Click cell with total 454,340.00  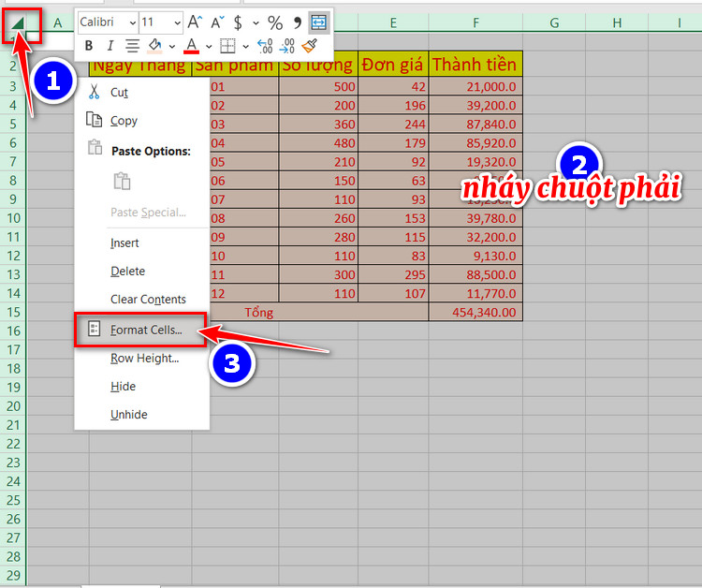tap(475, 312)
